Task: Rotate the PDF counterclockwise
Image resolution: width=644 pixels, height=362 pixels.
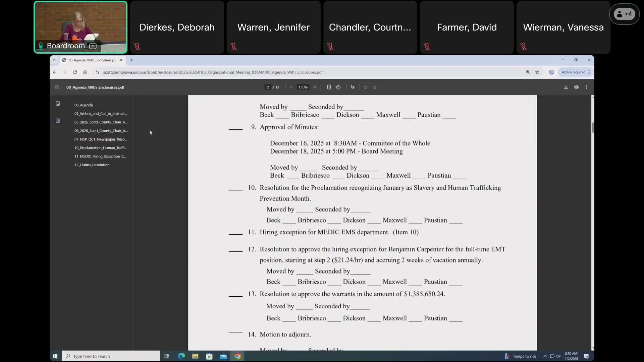Action: pos(338,87)
